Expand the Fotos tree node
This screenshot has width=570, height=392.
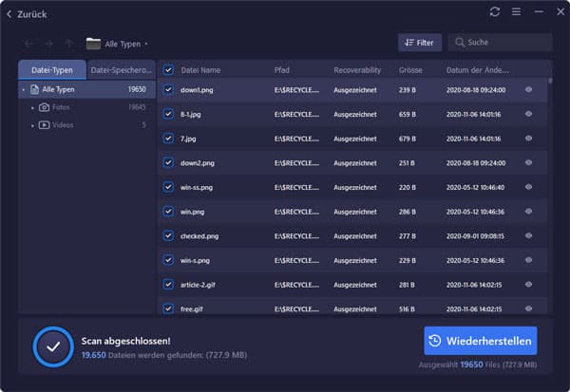[x=32, y=107]
